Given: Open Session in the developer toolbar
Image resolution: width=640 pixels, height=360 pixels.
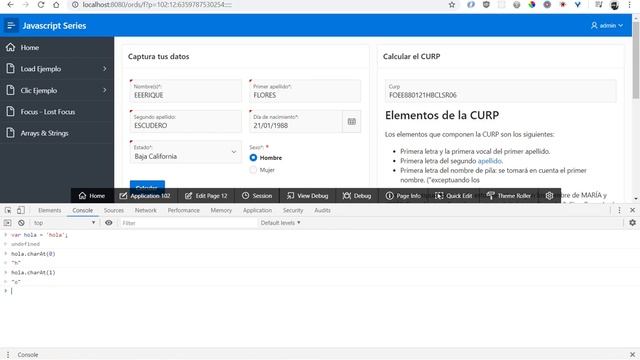Looking at the screenshot, I should click(x=257, y=196).
